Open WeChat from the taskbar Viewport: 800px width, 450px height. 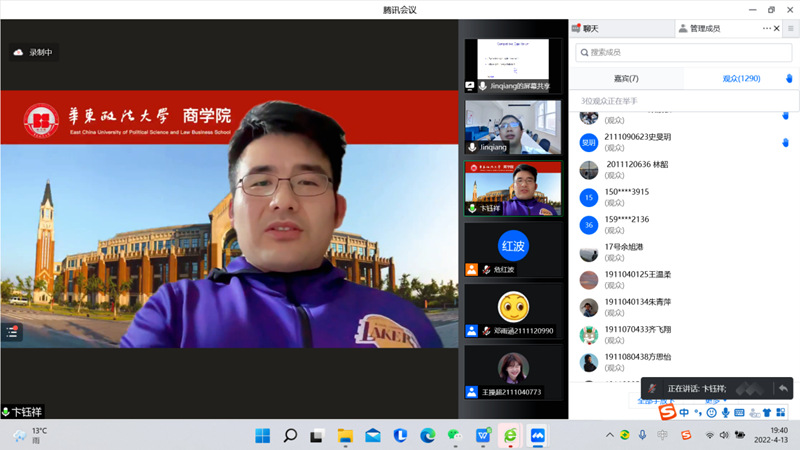(x=456, y=436)
